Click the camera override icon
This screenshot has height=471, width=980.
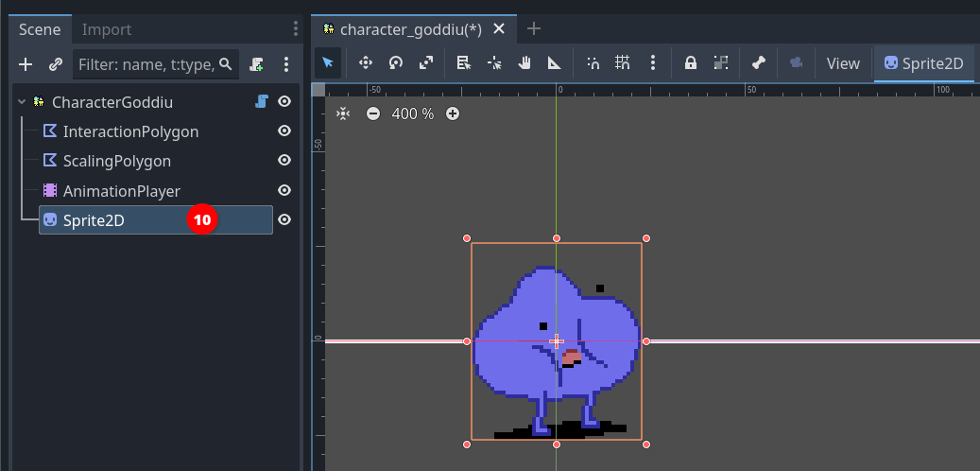click(x=797, y=62)
